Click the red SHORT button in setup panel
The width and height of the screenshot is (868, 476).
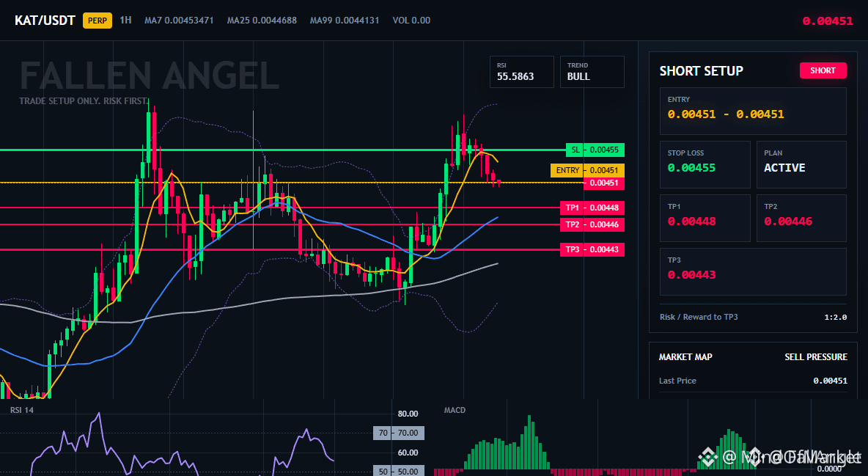pos(823,70)
